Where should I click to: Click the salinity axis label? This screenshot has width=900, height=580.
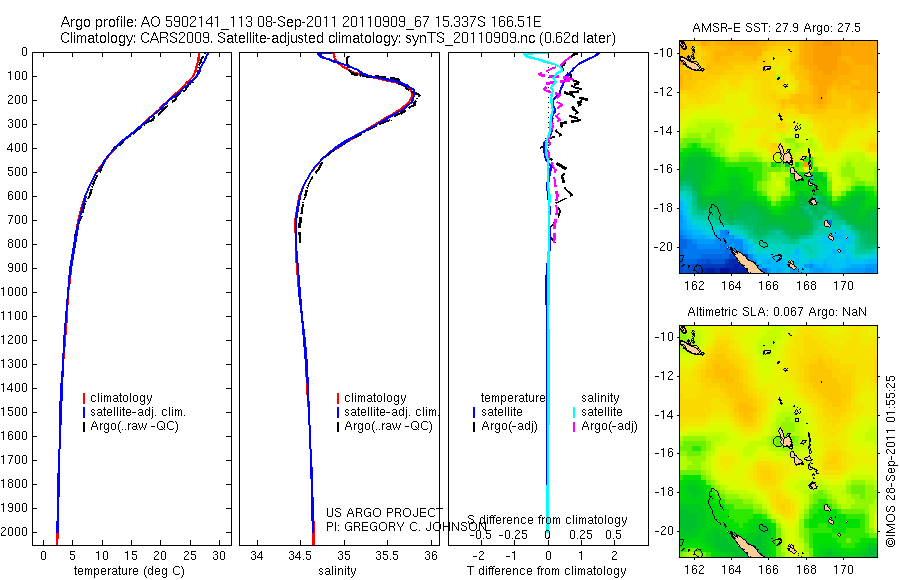pyautogui.click(x=337, y=571)
